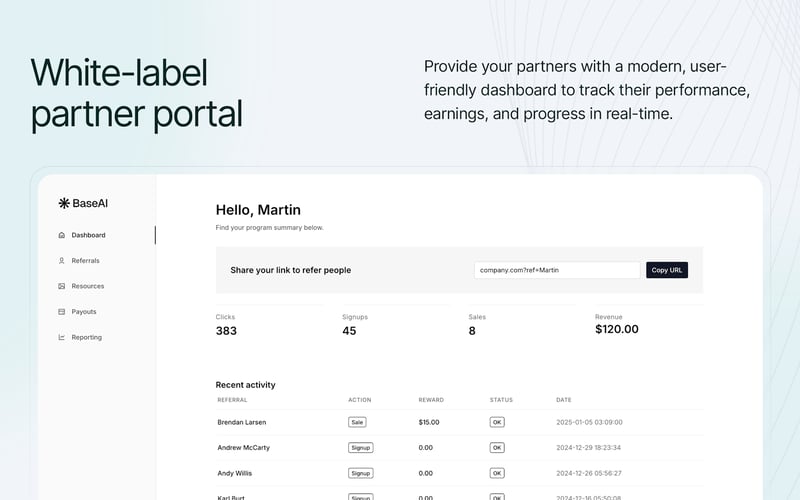Click the Reporting chart icon
Screen dimensions: 800x500
click(62, 337)
